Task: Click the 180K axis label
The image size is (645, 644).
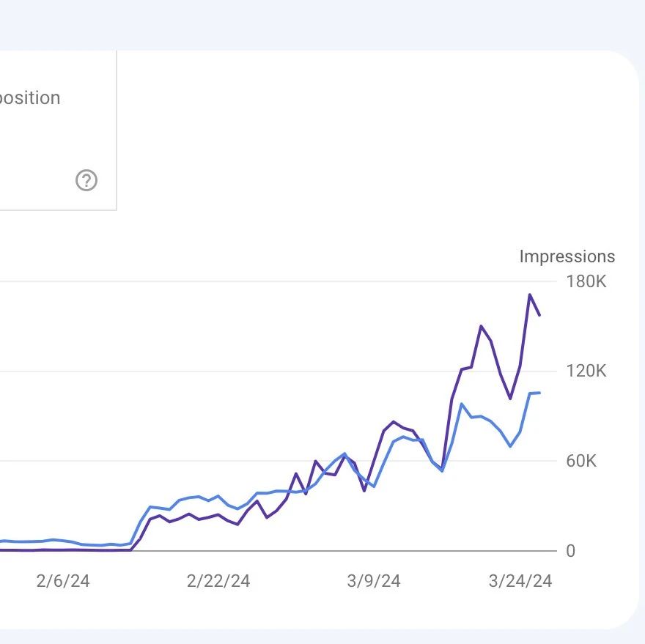Action: point(586,281)
